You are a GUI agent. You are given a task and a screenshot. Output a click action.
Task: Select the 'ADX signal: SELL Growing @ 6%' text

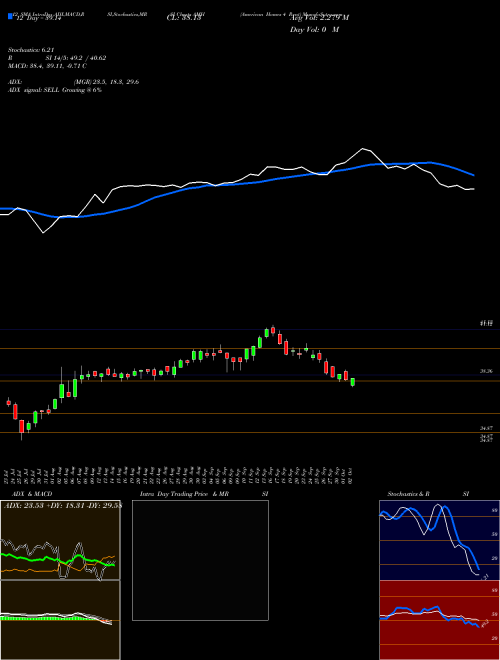pyautogui.click(x=55, y=90)
